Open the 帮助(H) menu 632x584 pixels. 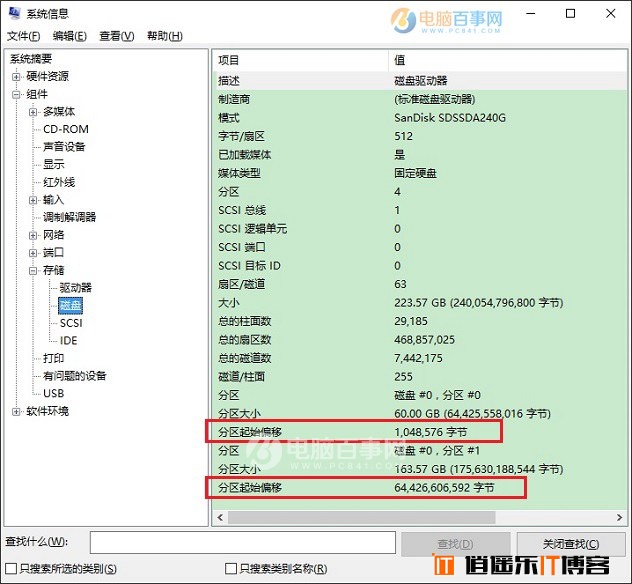click(164, 36)
